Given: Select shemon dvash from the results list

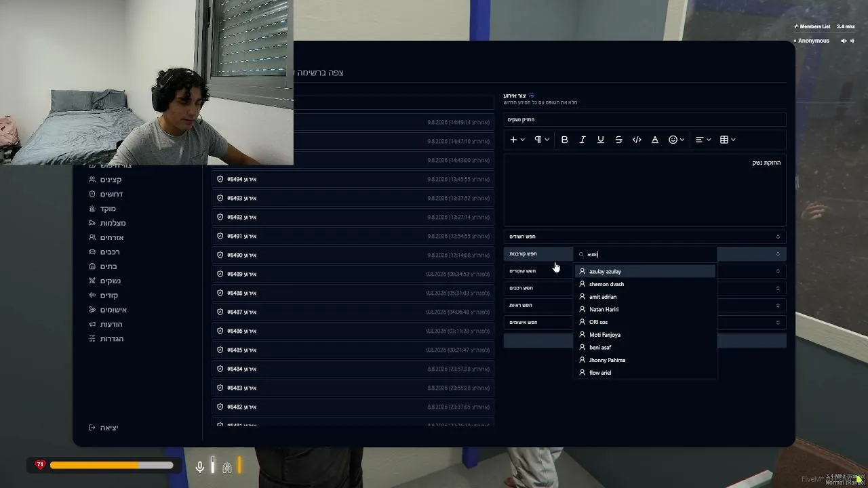Looking at the screenshot, I should point(645,284).
